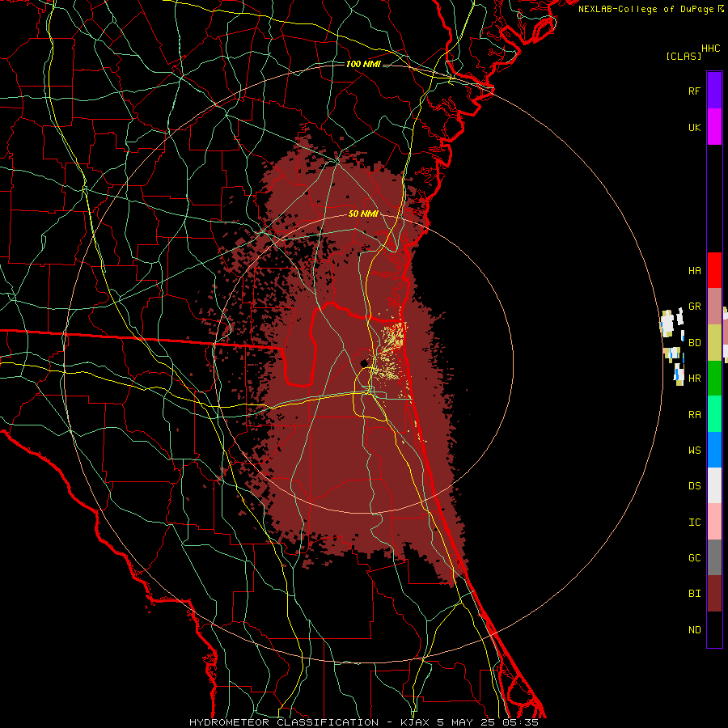Click the white DS legend swatch

click(714, 485)
